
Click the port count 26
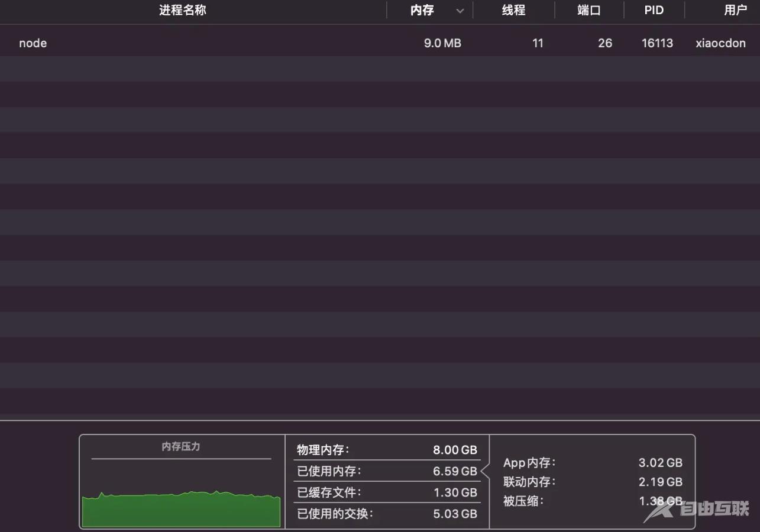[605, 43]
